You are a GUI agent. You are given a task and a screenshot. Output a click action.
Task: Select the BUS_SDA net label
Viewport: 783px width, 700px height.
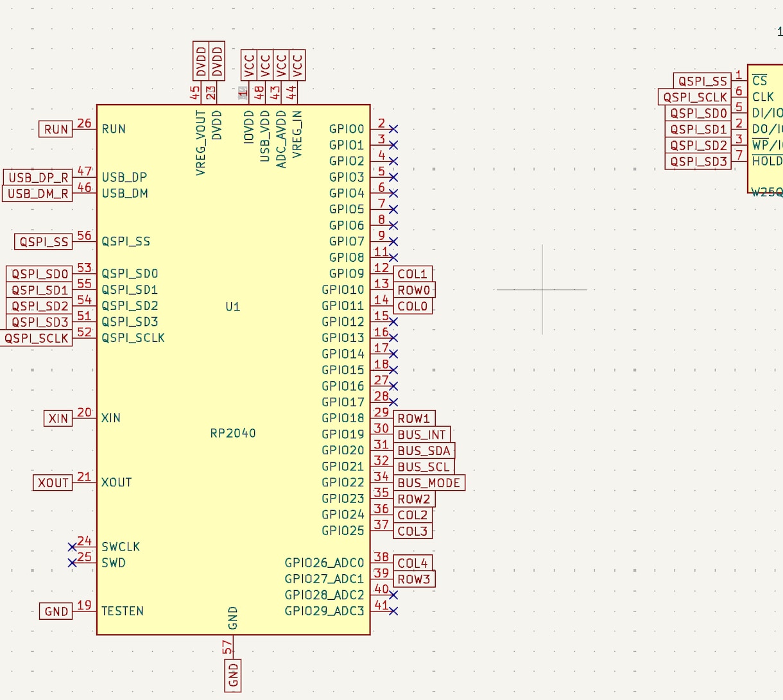[x=424, y=450]
